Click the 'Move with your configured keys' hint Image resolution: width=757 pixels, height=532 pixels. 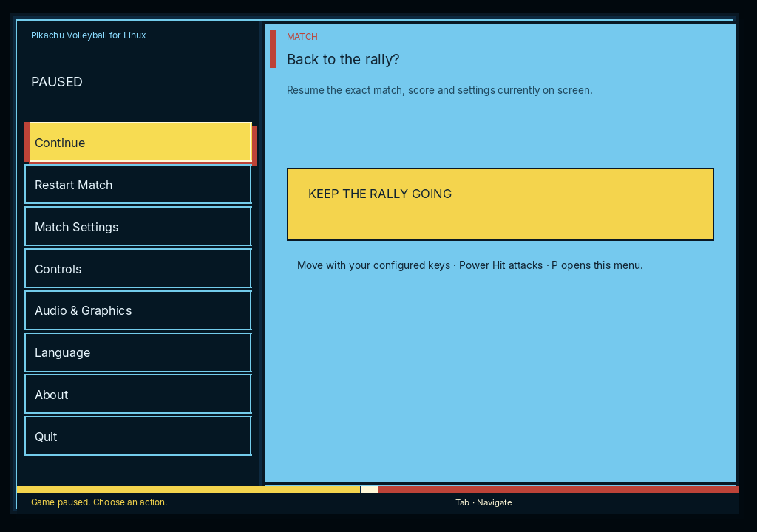[469, 265]
